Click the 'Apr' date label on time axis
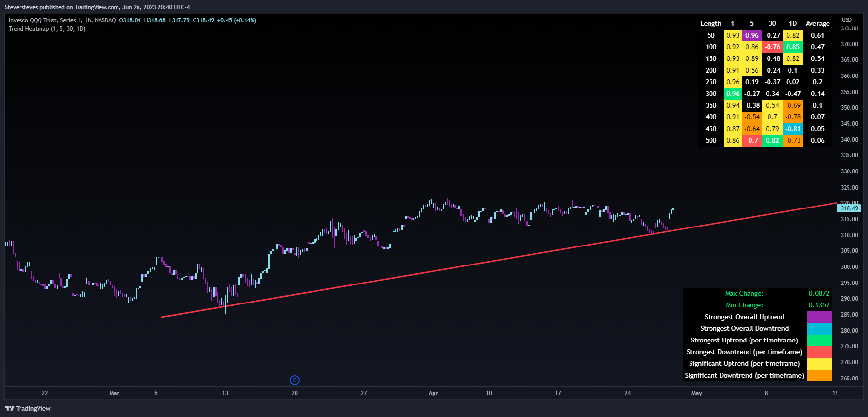The width and height of the screenshot is (868, 417). [x=433, y=393]
